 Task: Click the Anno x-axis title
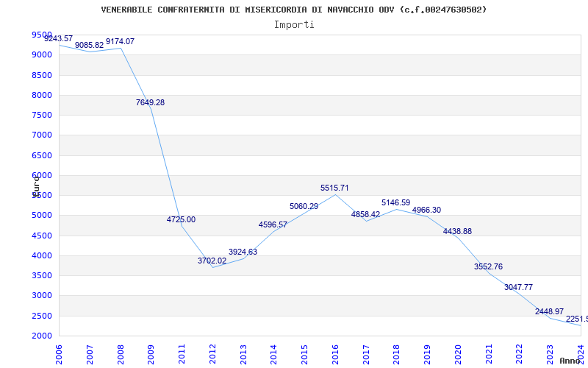570,361
